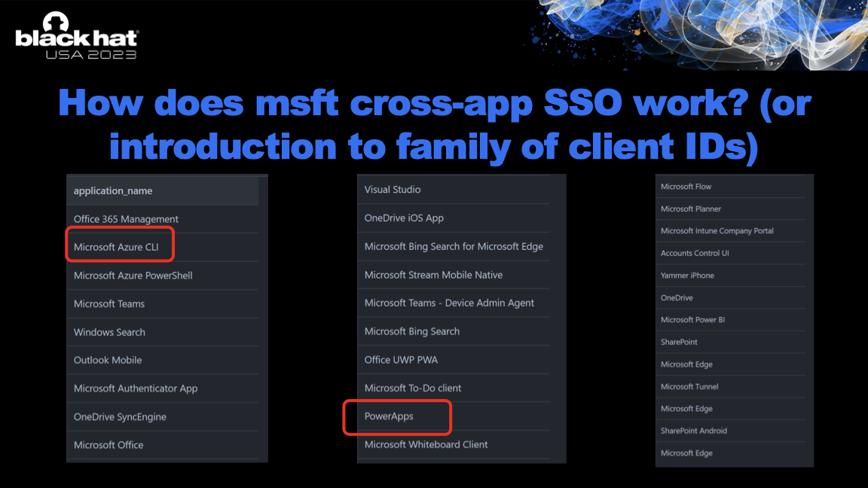Click the Black Hat USA 2023 logo
868x488 pixels.
(x=76, y=36)
